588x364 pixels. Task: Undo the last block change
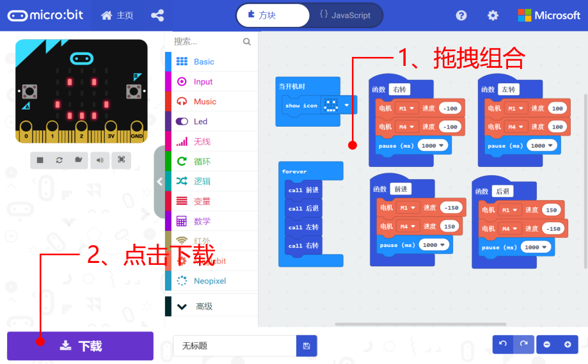pos(503,344)
